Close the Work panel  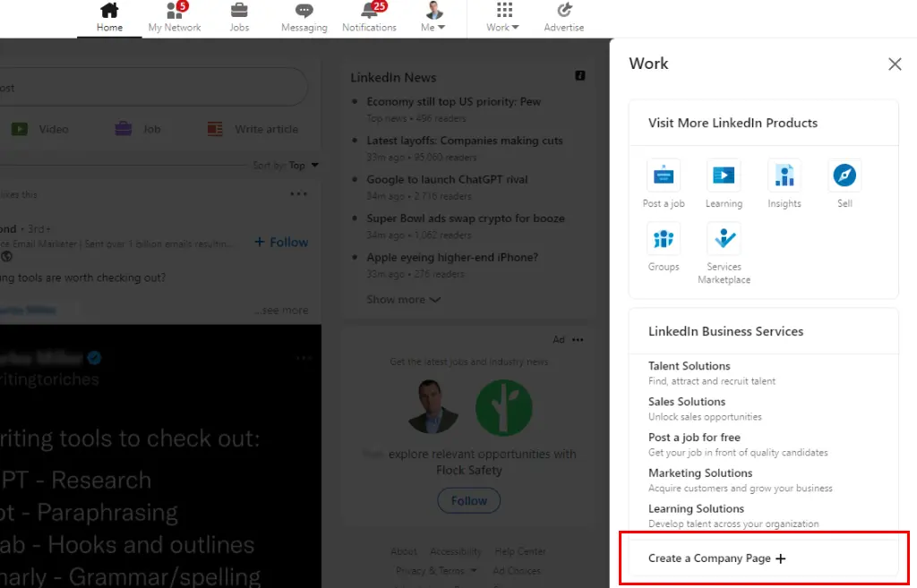tap(895, 64)
